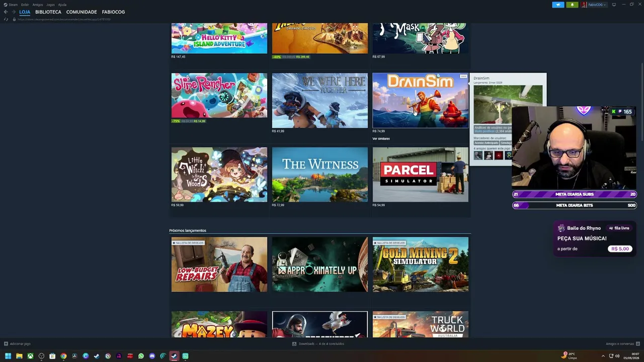Viewport: 644px width, 362px height.
Task: Click the Ver similares link under DrainSim
Action: pyautogui.click(x=381, y=139)
